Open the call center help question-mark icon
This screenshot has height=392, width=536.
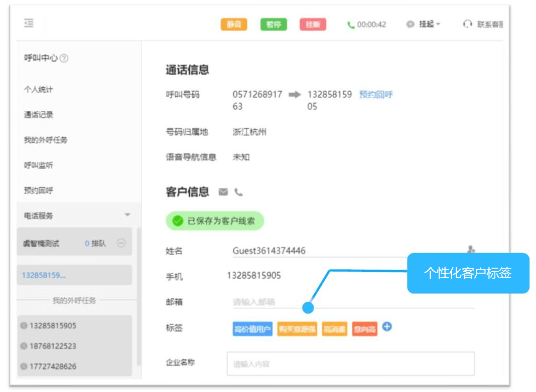coord(64,58)
